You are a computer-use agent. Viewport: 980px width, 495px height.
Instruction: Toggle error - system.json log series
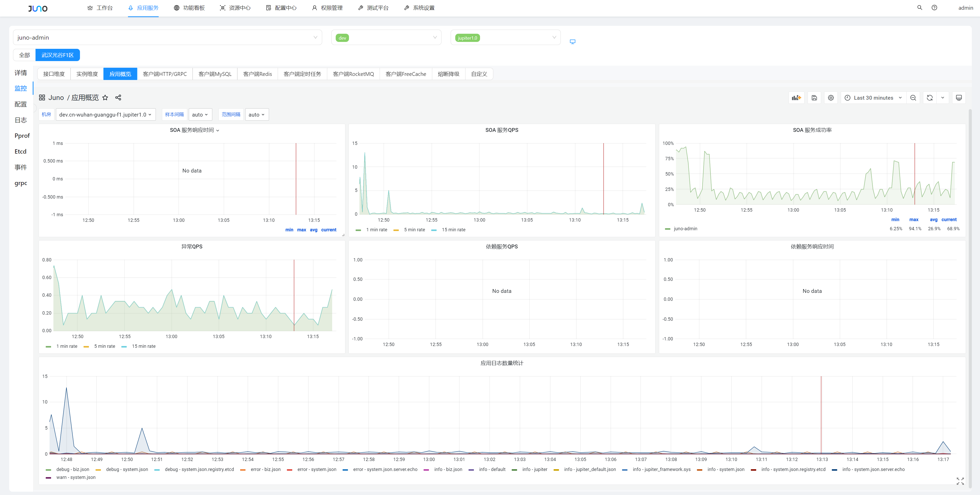click(317, 469)
